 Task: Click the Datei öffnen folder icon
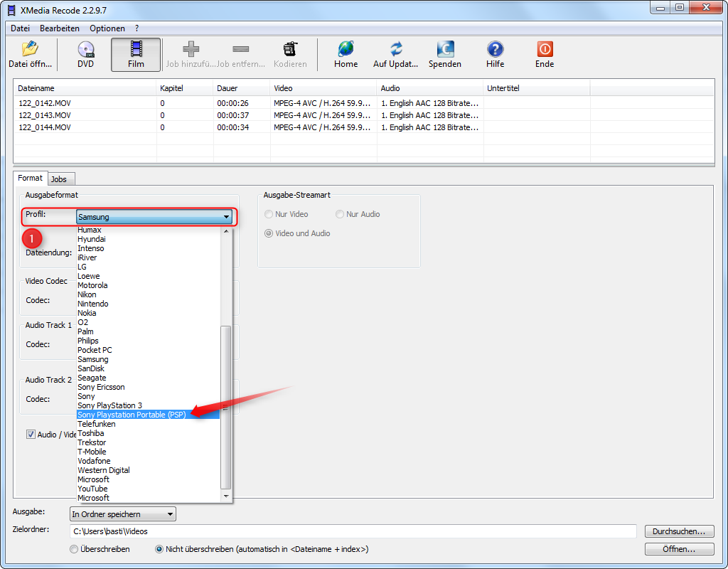[30, 50]
